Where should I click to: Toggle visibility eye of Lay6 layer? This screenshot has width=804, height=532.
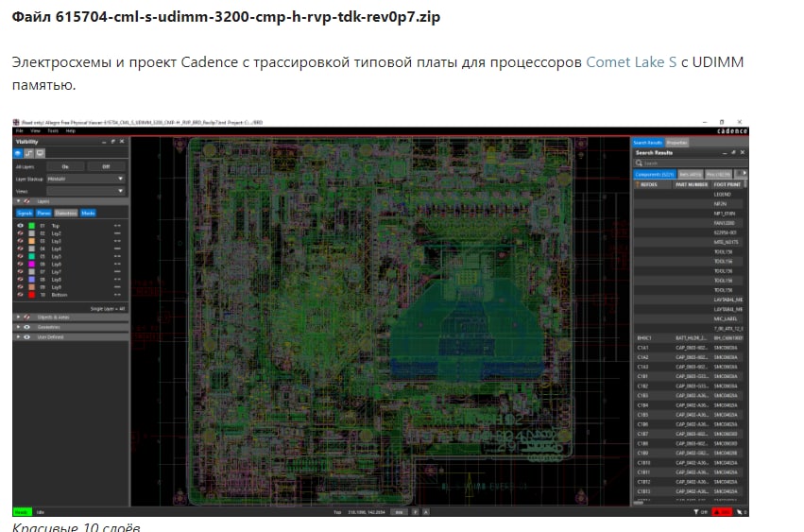pyautogui.click(x=20, y=265)
